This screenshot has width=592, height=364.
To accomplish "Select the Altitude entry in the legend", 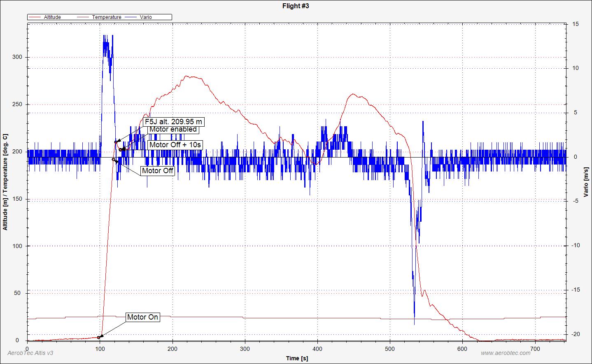I will (45, 17).
